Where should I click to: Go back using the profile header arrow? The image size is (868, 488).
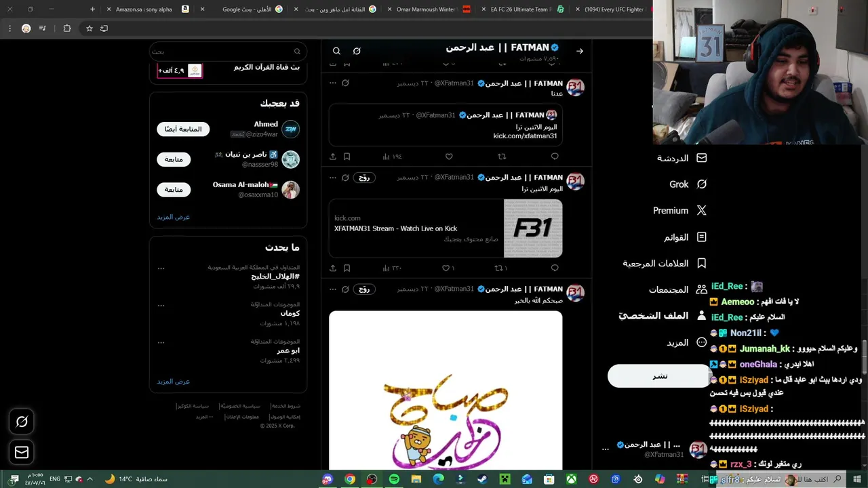click(580, 51)
